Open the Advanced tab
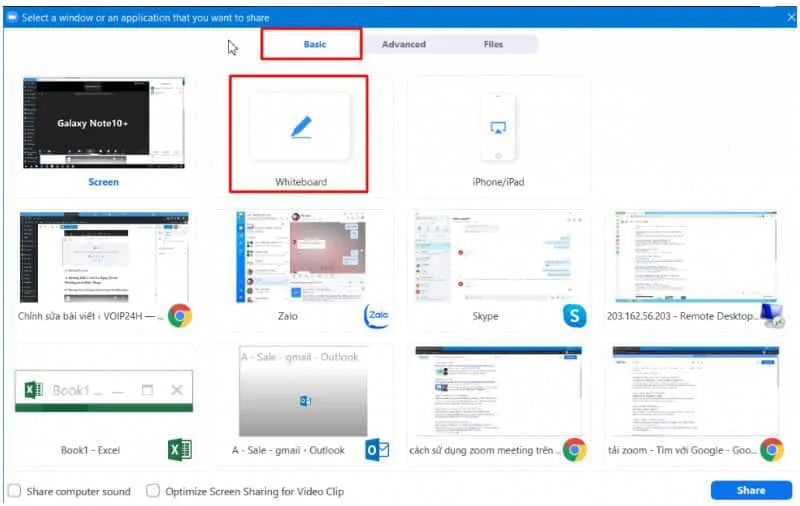This screenshot has width=800, height=506. pyautogui.click(x=404, y=44)
